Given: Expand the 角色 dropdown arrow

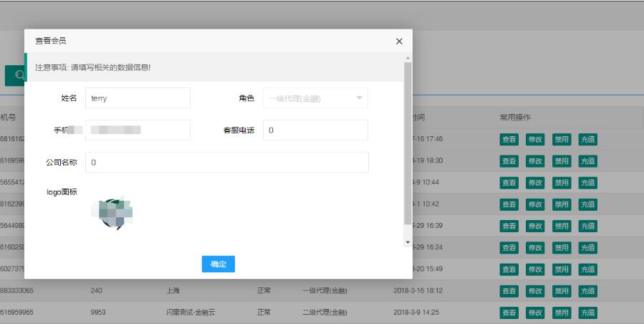Looking at the screenshot, I should pyautogui.click(x=360, y=97).
